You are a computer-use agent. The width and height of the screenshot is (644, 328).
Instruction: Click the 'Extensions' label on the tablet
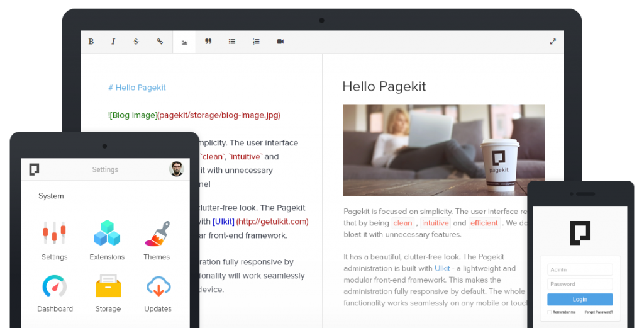[107, 257]
